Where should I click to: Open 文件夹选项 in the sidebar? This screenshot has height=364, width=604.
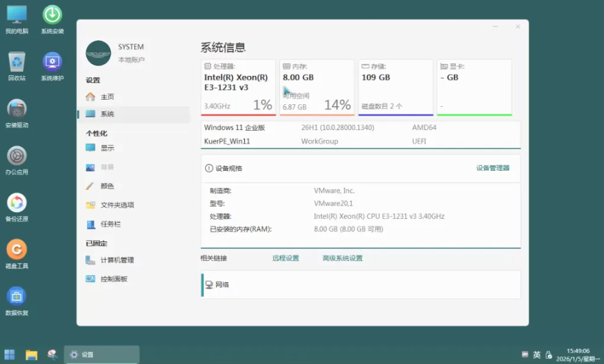click(117, 205)
